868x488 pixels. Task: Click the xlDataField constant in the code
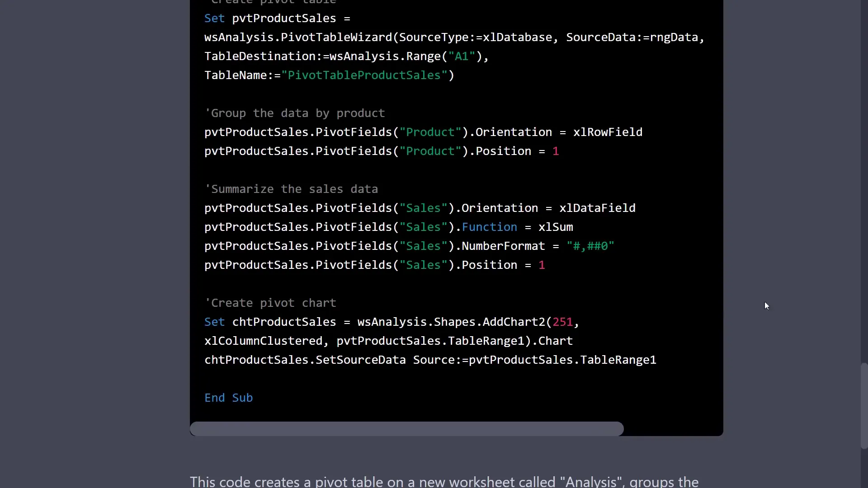click(597, 208)
